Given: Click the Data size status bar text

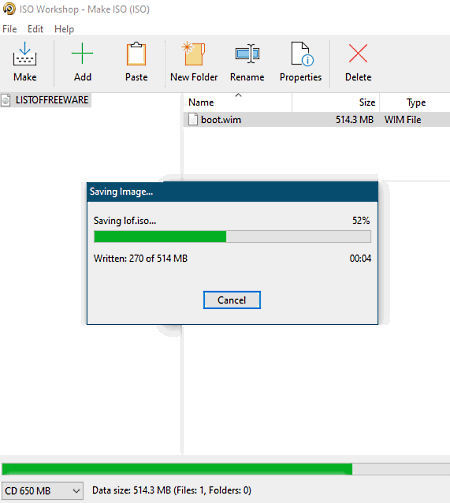Looking at the screenshot, I should (x=172, y=490).
